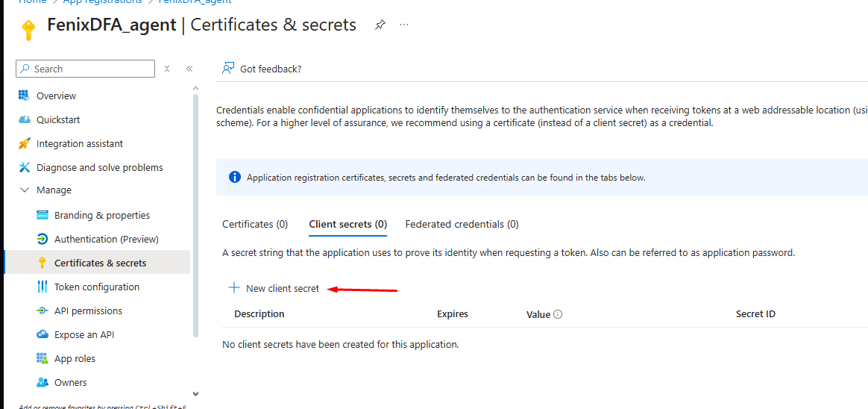Click the Value column info icon
This screenshot has width=868, height=409.
click(x=558, y=314)
